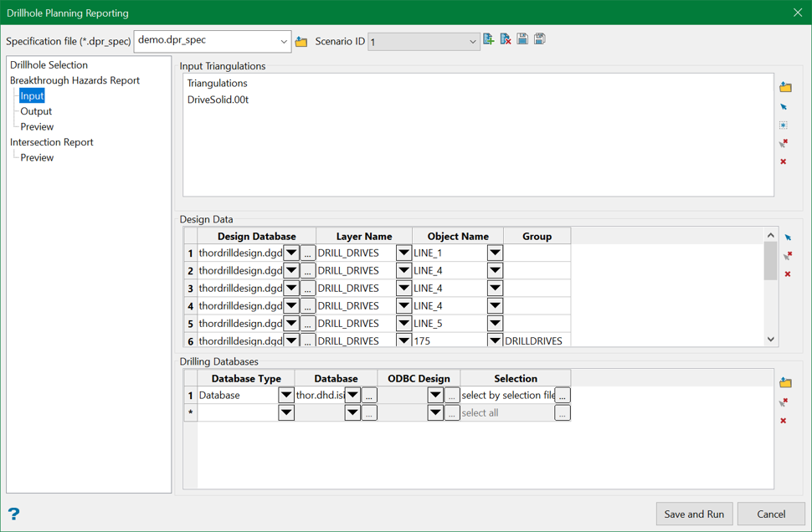Open Intersection Report tree item
The height and width of the screenshot is (532, 812).
[x=52, y=142]
